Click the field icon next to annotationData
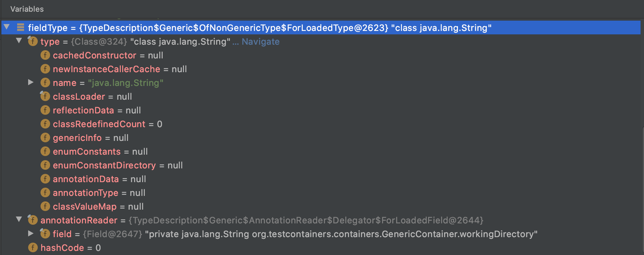 45,179
